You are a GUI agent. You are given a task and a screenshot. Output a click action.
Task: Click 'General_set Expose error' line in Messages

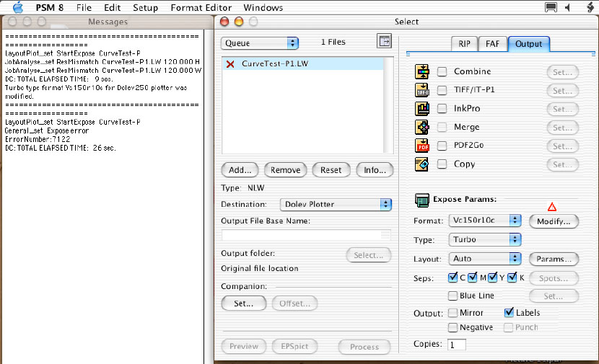coord(47,131)
